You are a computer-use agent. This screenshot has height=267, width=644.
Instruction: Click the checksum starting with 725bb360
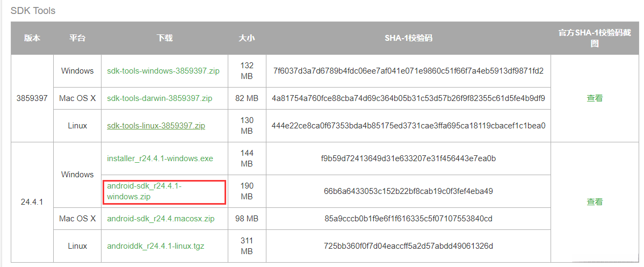tap(408, 246)
